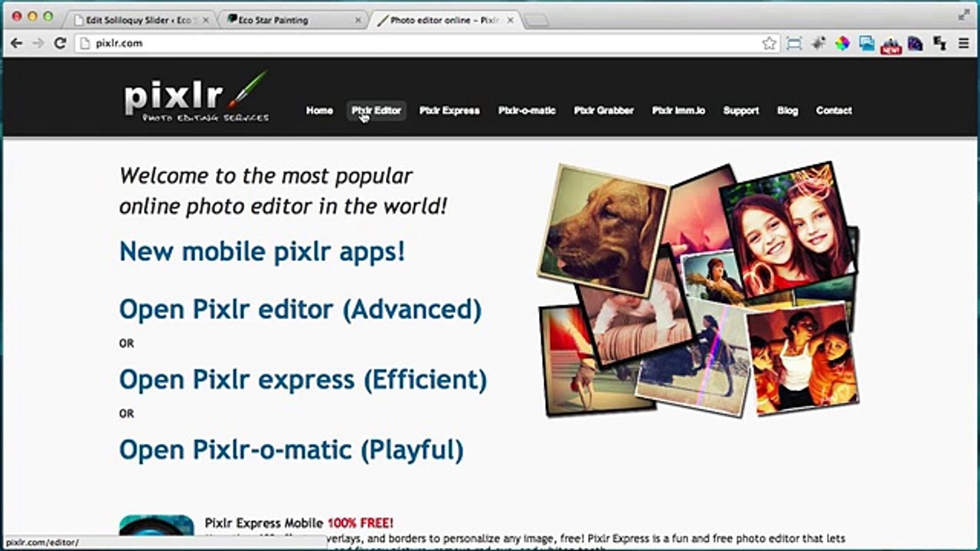Open the Chrome hamburger menu

click(964, 44)
